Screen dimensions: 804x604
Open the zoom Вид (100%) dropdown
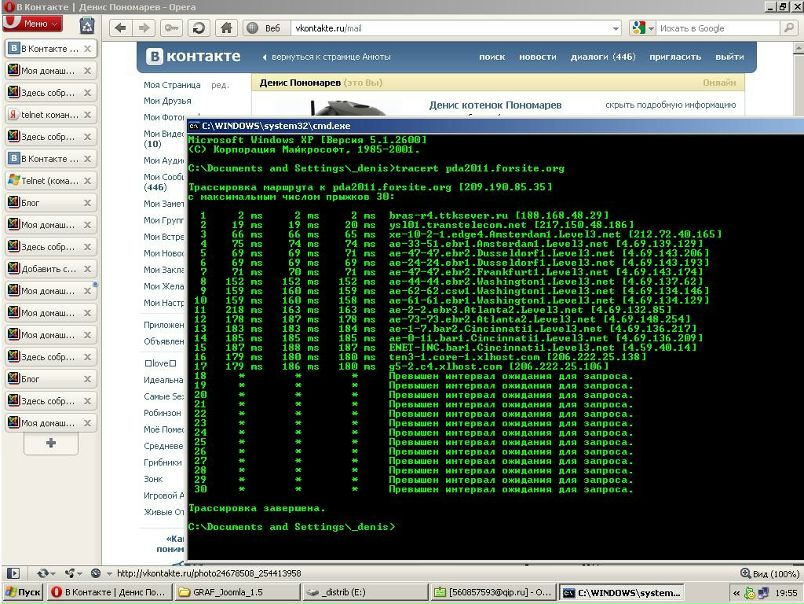click(x=769, y=573)
